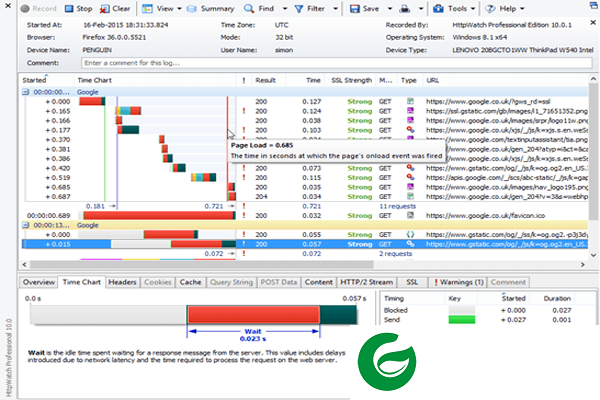This screenshot has height=400, width=600.
Task: Select the +0.000 gws_rd=ssl request row
Action: 305,101
